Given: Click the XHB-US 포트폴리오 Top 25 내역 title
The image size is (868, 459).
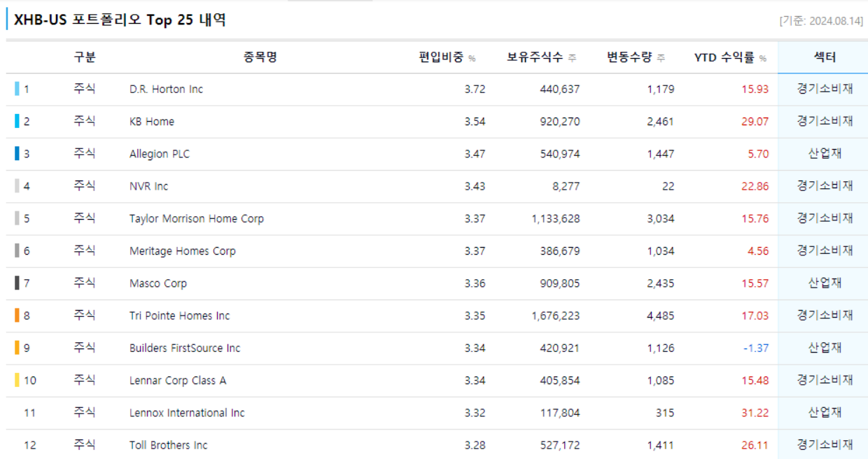Looking at the screenshot, I should [120, 20].
